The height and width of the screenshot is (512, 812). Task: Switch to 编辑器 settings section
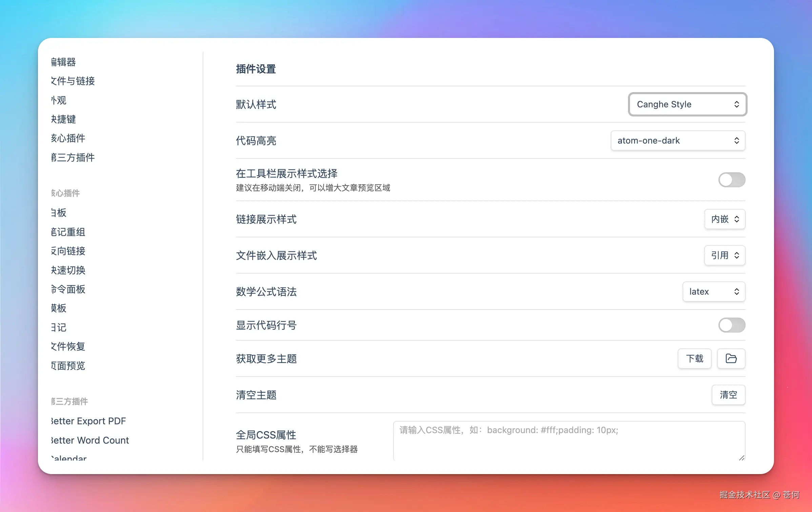click(x=63, y=62)
